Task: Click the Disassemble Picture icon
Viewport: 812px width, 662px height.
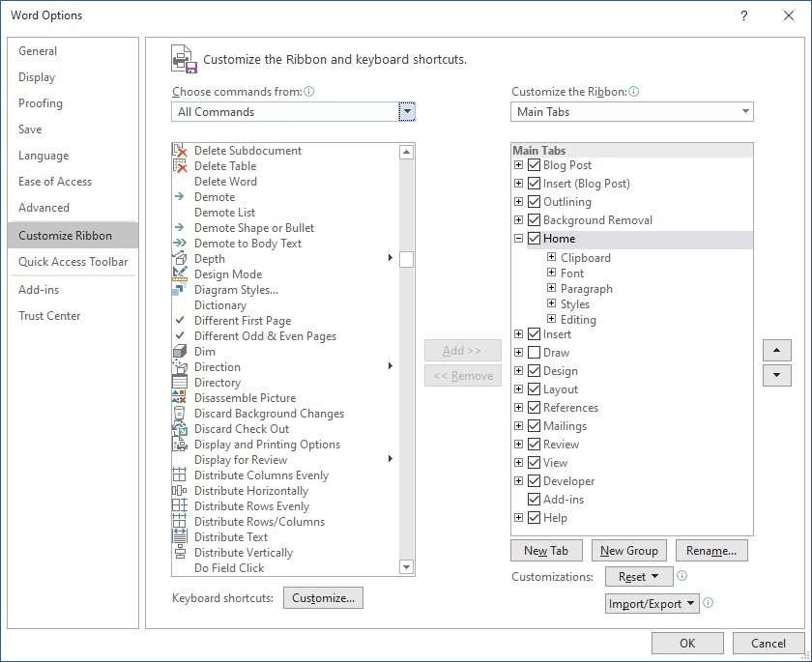Action: tap(179, 397)
